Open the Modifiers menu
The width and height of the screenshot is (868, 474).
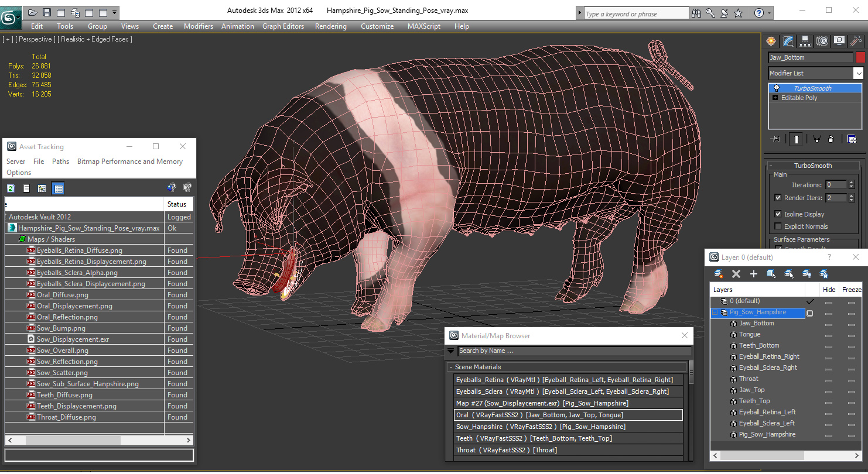199,26
